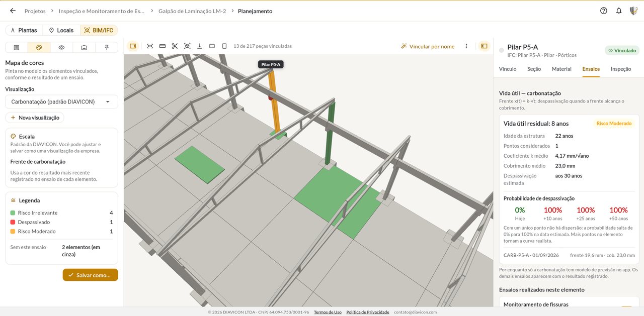Click the Projetos breadcrumb
This screenshot has height=316, width=644.
[35, 11]
